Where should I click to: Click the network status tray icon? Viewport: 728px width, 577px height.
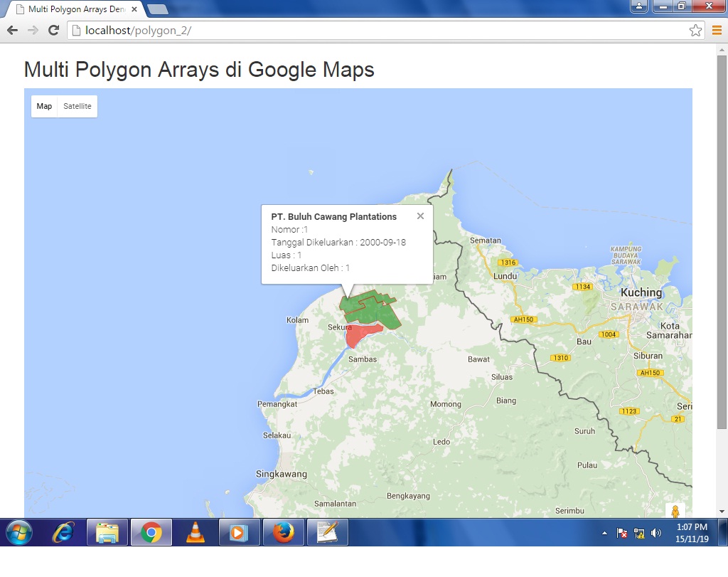pos(639,534)
